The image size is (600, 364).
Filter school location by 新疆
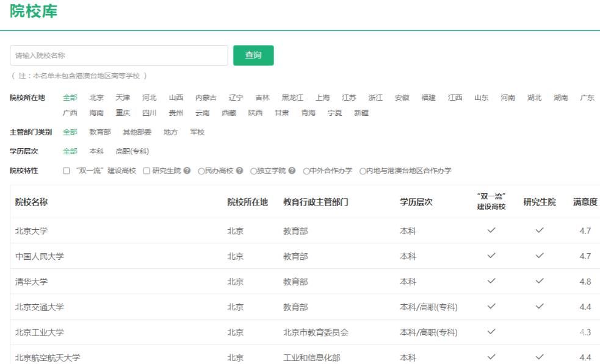tap(361, 113)
